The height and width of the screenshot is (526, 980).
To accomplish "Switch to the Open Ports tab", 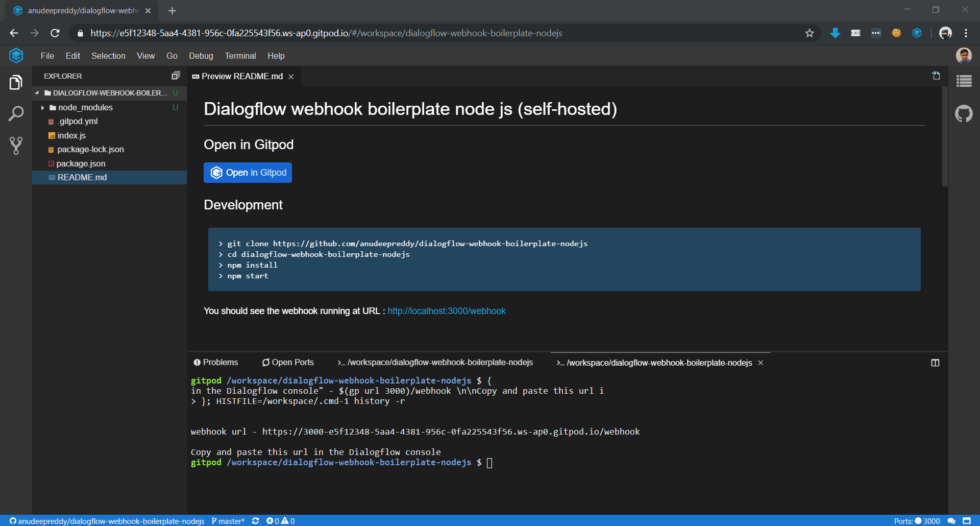I will [288, 362].
